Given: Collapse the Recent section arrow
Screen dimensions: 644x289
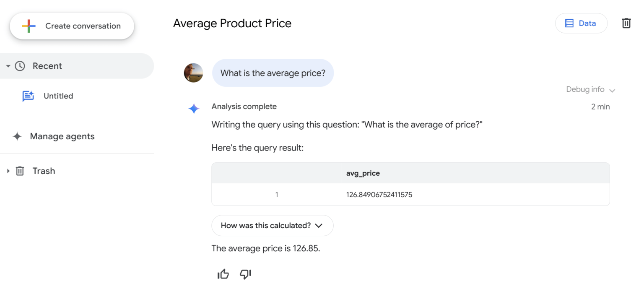Looking at the screenshot, I should point(8,66).
